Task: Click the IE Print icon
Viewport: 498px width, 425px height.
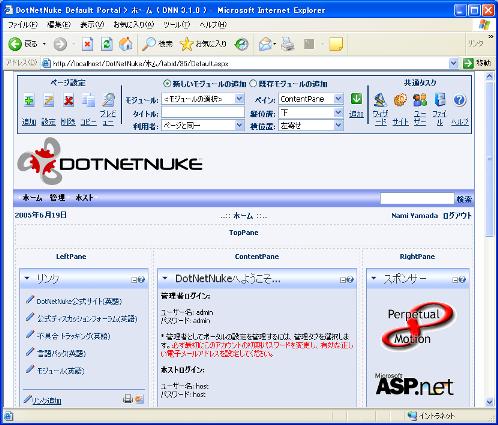Action: point(287,44)
